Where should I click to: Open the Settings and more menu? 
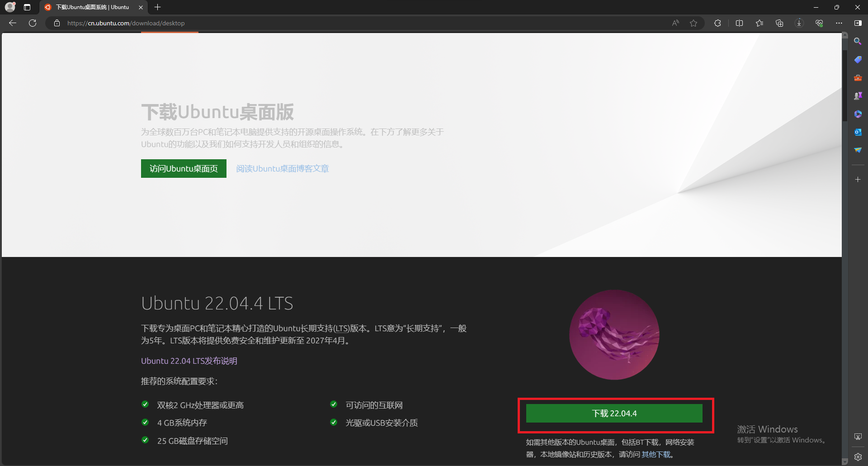pyautogui.click(x=839, y=23)
